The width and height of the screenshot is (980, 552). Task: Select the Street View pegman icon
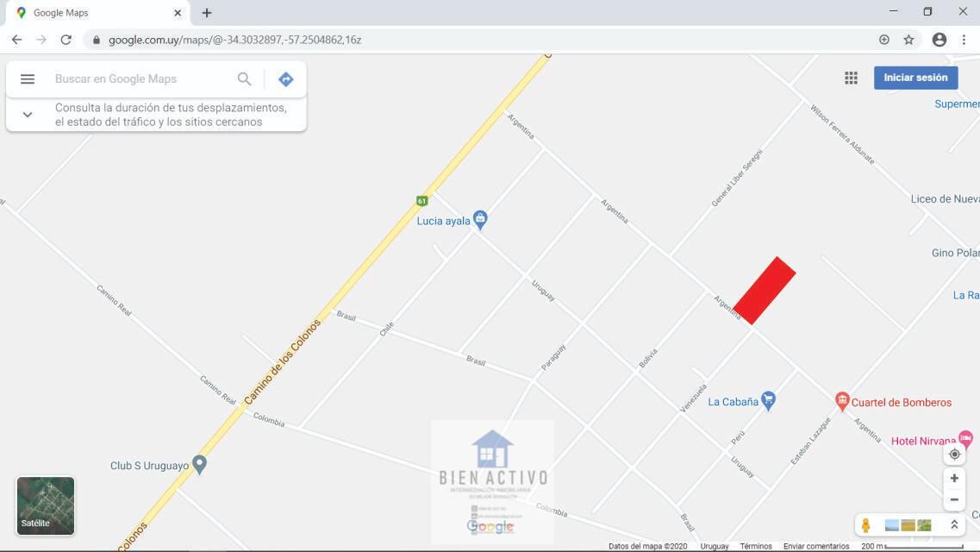(865, 525)
